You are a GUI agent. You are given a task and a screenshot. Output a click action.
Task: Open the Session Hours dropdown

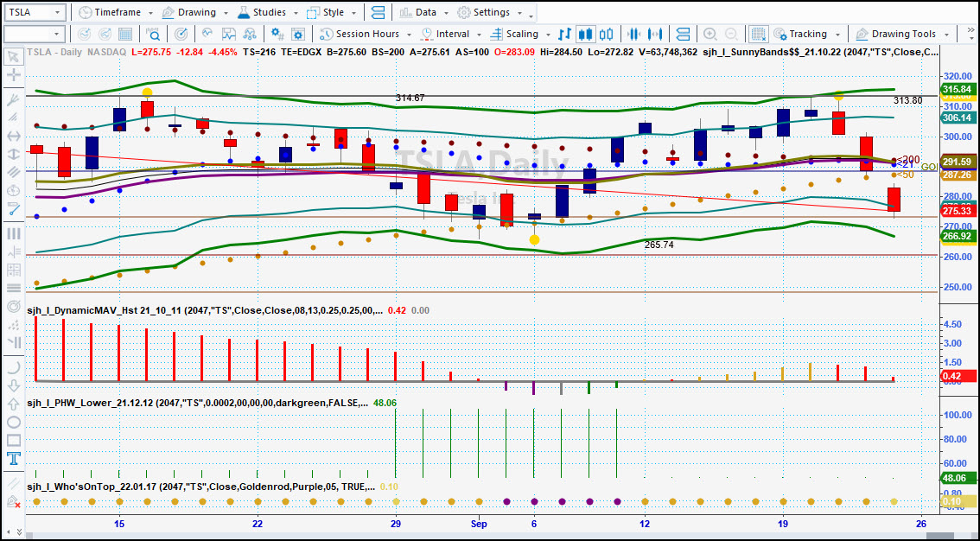pos(366,34)
